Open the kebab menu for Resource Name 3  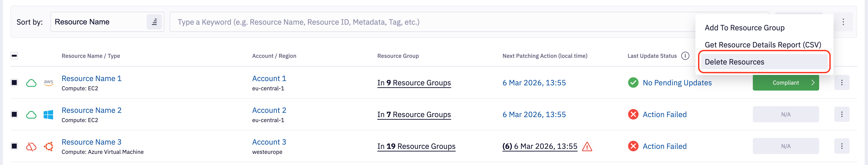[841, 146]
